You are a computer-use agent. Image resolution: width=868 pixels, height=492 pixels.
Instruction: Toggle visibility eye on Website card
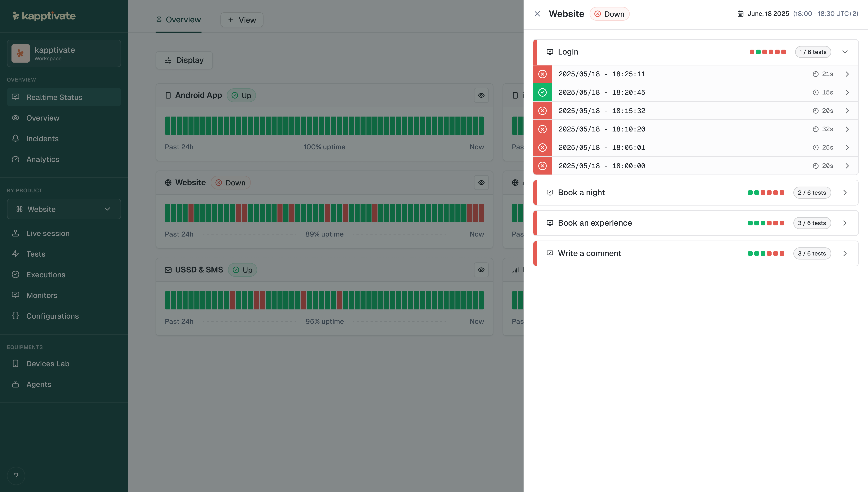click(x=481, y=183)
